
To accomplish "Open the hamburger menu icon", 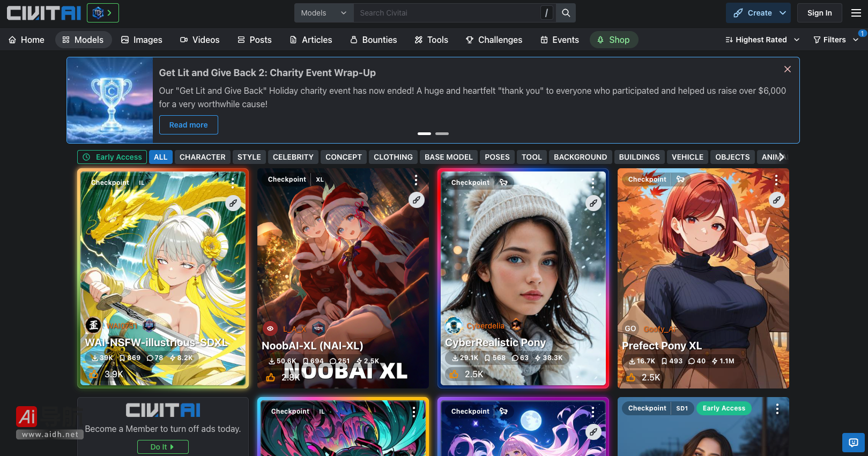I will [856, 13].
